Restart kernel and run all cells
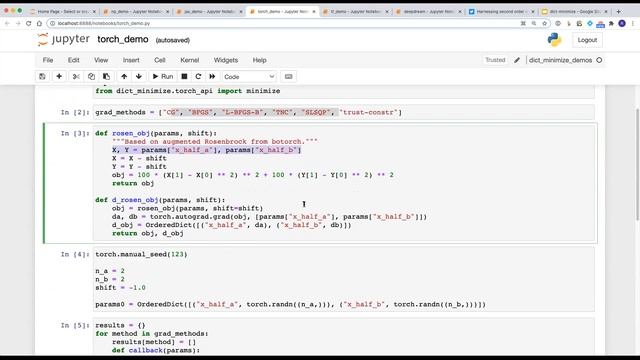Viewport: 640px width, 360px height. (x=212, y=76)
